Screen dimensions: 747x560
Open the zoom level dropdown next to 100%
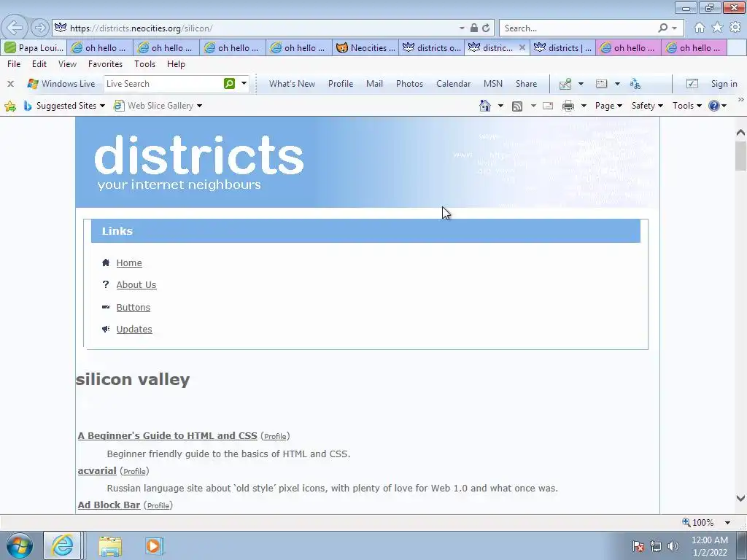click(x=727, y=522)
